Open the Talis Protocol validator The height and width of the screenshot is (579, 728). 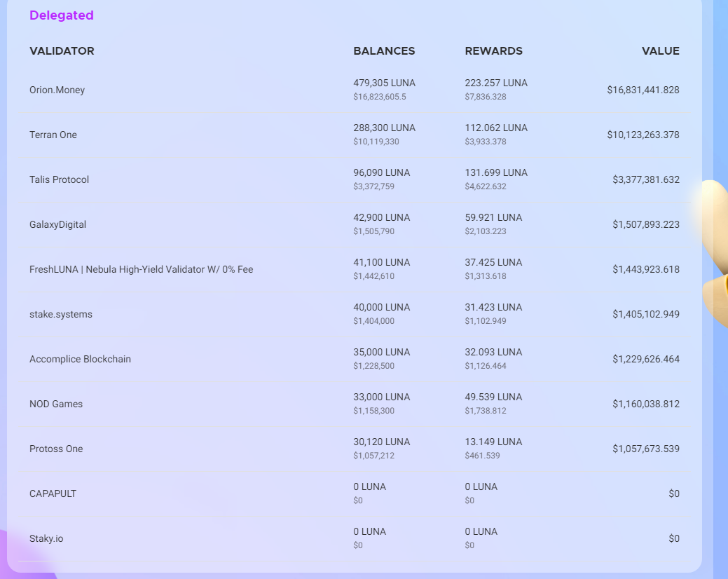(59, 179)
